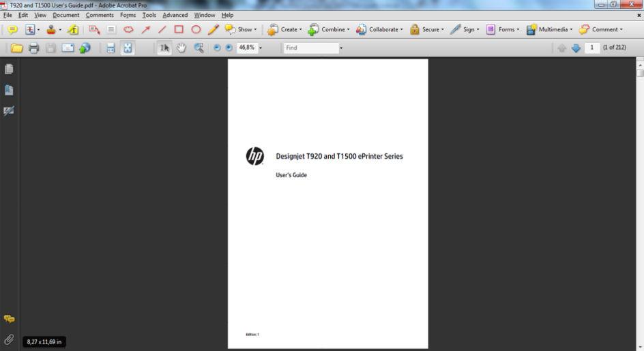Select the Cloud drawing tool
This screenshot has height=351, width=644.
pyautogui.click(x=128, y=29)
